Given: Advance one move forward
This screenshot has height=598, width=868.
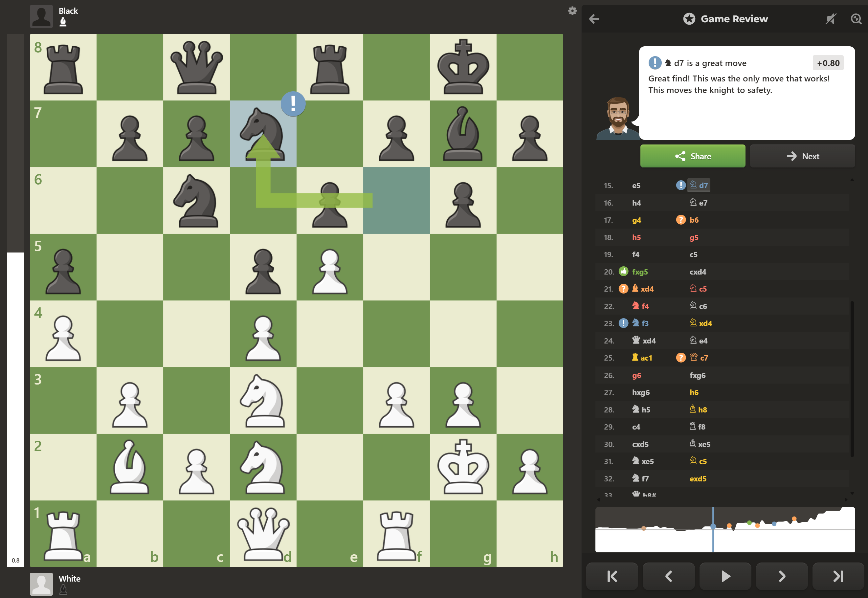Looking at the screenshot, I should (781, 576).
